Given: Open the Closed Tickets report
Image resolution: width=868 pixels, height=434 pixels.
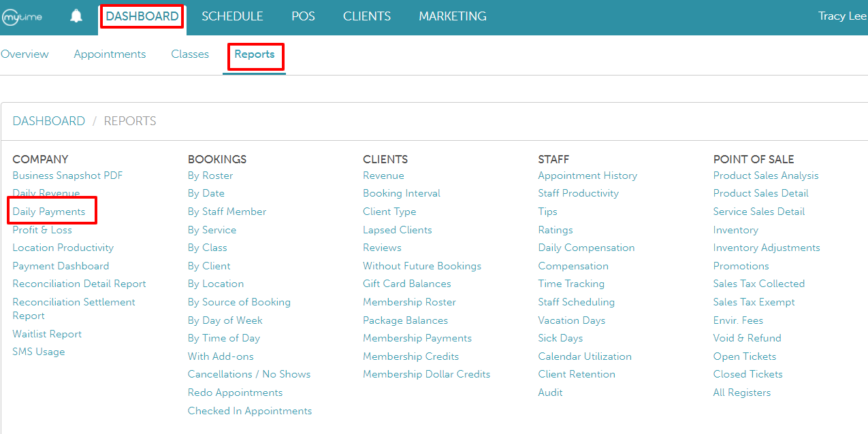Looking at the screenshot, I should (x=748, y=374).
